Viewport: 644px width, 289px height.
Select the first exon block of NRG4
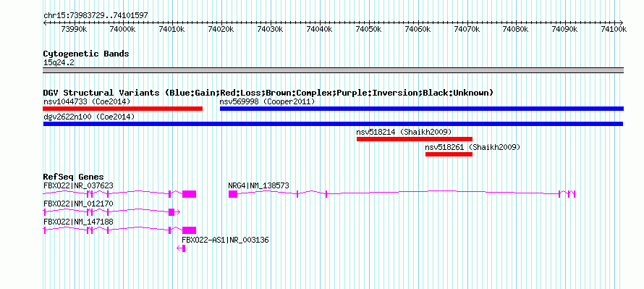[x=233, y=194]
